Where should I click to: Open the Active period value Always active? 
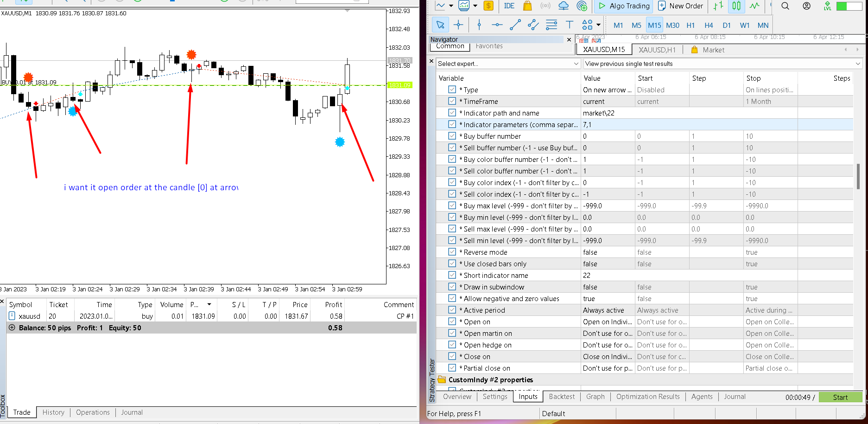pos(608,310)
